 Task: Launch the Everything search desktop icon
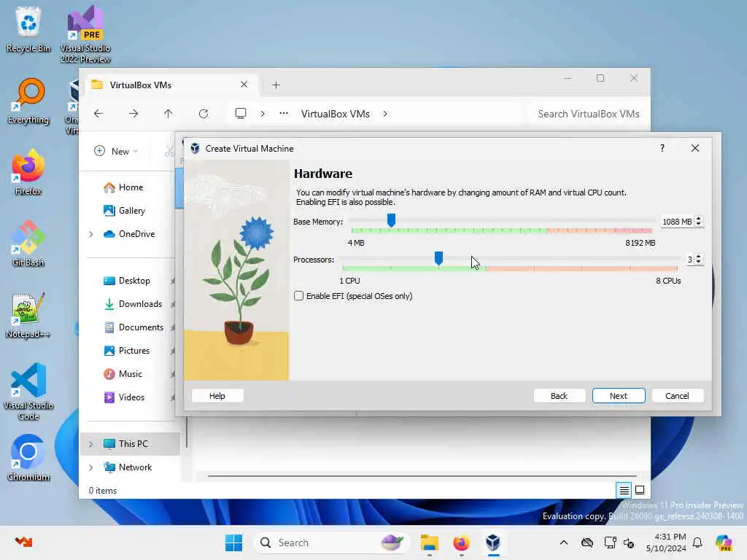pyautogui.click(x=28, y=101)
